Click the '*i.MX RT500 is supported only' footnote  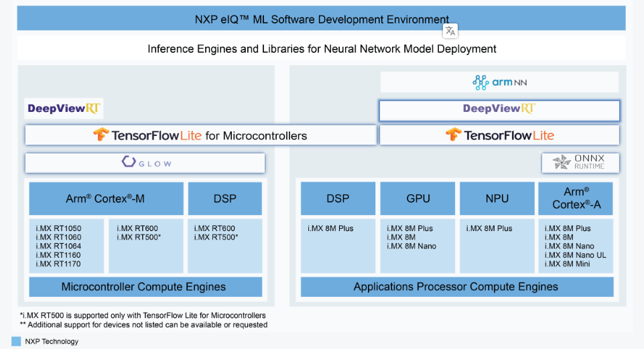pos(143,316)
